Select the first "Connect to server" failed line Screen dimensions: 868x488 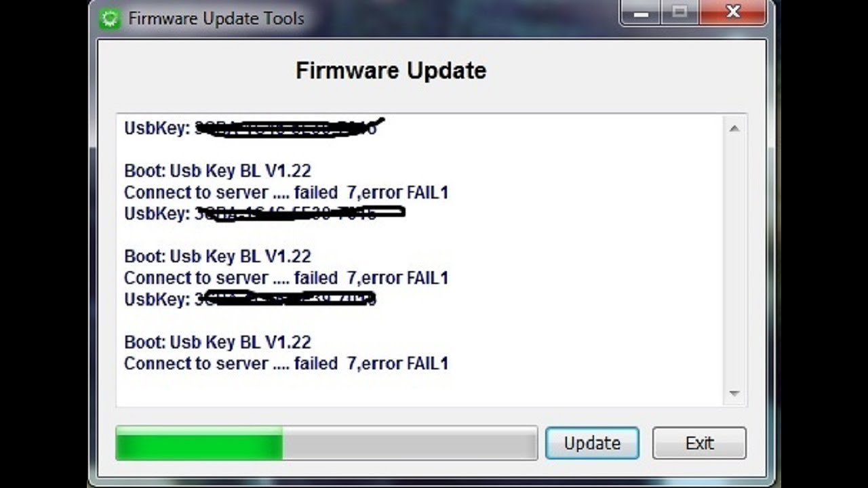[285, 192]
